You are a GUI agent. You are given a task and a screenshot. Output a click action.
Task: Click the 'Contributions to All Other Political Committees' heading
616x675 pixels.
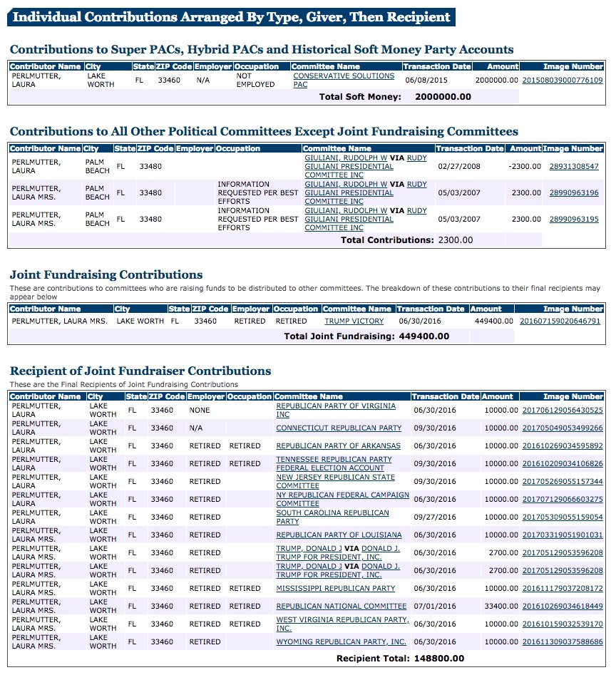(264, 131)
